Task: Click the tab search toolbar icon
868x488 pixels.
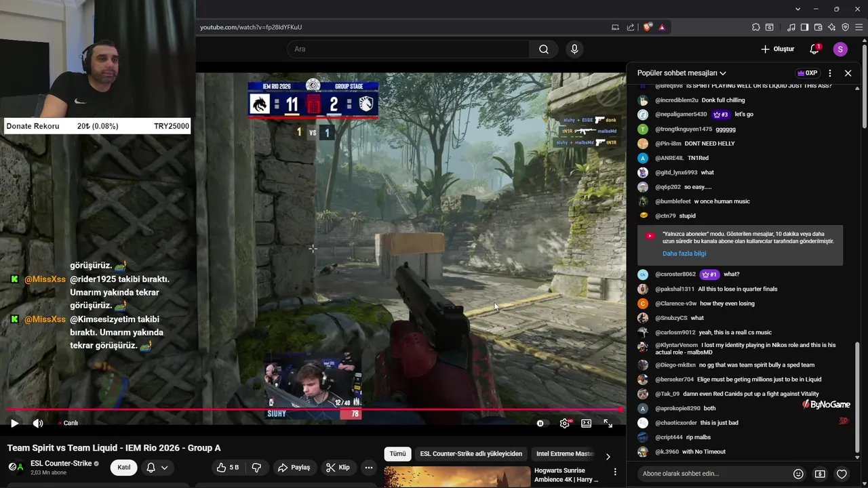Action: tap(770, 27)
